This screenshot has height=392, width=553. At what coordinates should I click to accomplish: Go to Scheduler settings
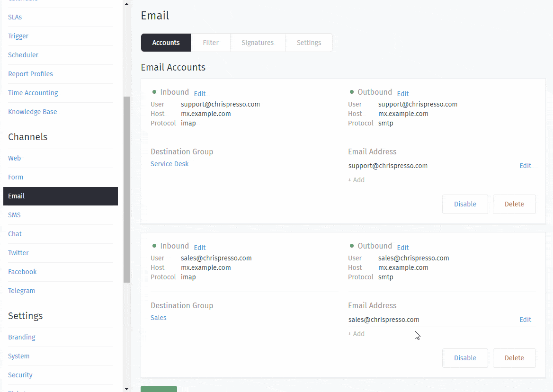click(23, 55)
